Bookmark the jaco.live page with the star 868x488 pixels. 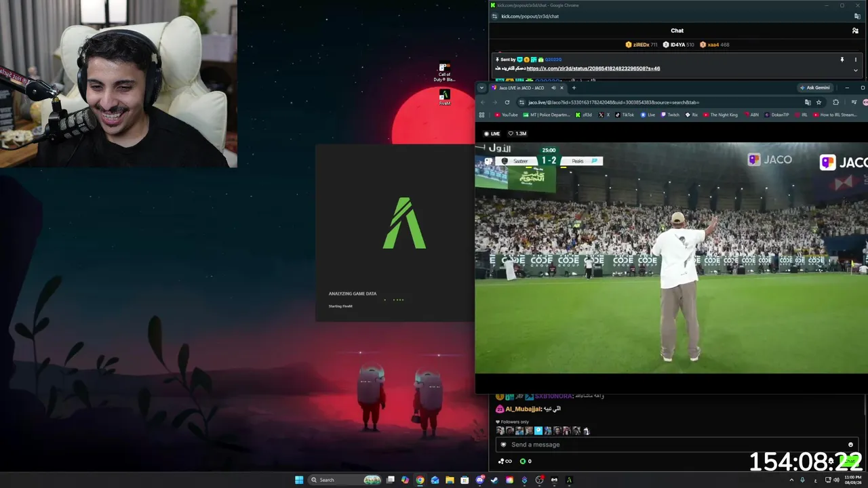coord(819,102)
